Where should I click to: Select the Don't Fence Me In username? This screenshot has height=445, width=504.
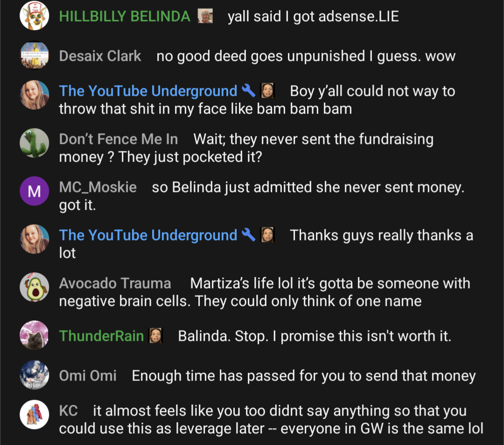click(x=118, y=139)
